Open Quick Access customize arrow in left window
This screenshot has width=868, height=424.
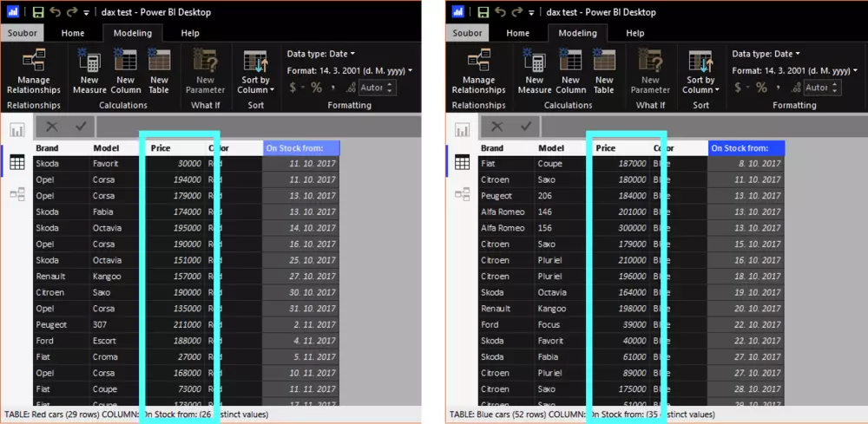86,12
